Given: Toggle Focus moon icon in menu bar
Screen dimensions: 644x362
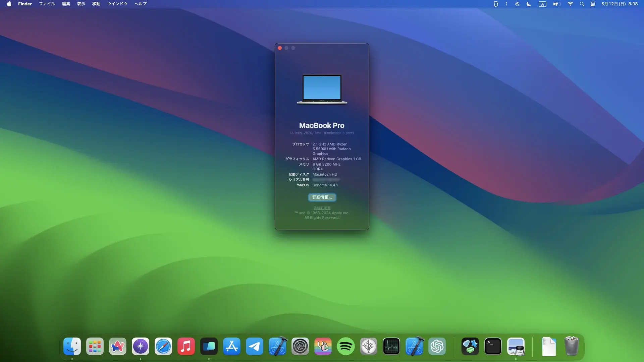Looking at the screenshot, I should [529, 4].
